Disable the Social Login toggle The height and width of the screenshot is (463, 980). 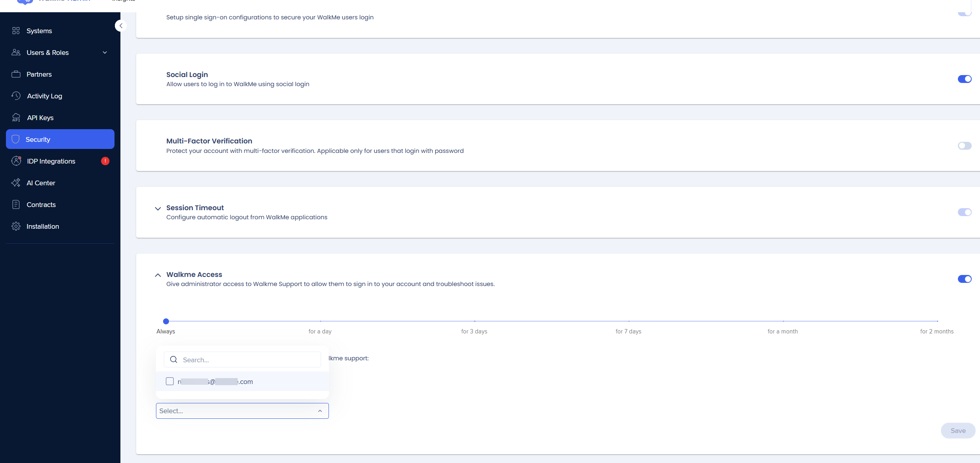coord(965,79)
